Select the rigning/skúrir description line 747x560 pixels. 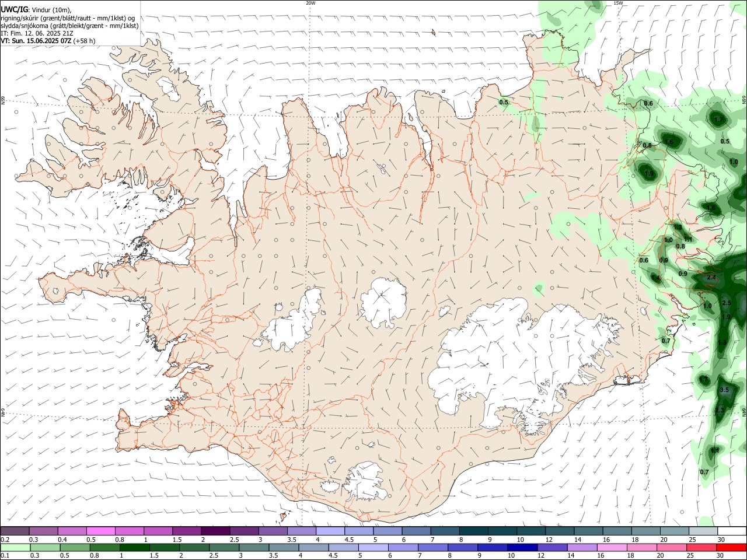coord(68,18)
